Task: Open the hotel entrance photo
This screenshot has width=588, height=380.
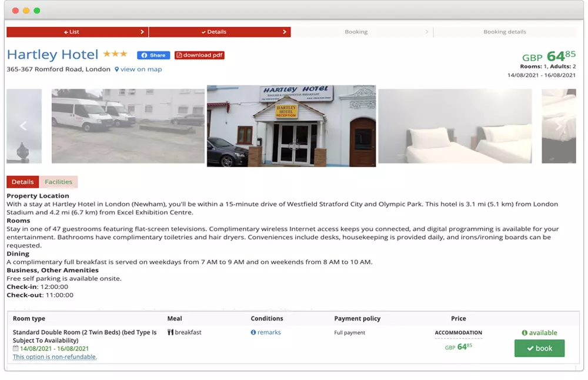Action: click(x=291, y=126)
